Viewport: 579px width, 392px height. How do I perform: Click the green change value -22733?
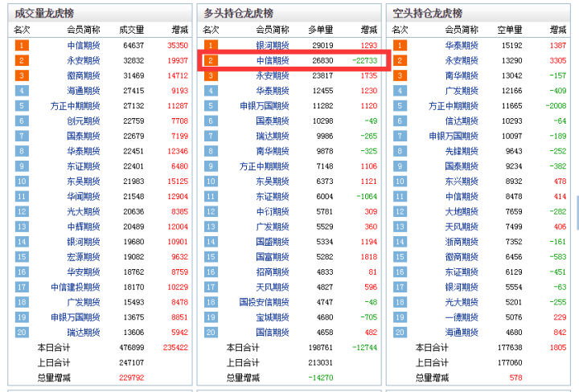tap(365, 60)
